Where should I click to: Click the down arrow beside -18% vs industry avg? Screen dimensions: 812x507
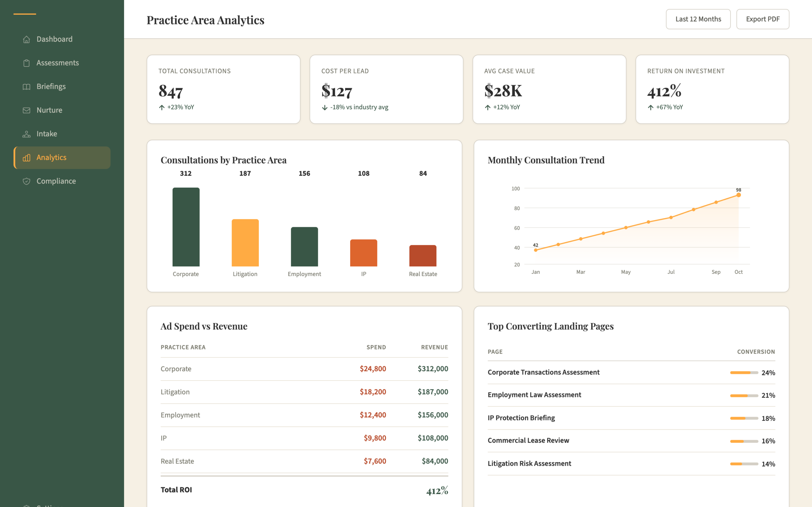(x=324, y=107)
